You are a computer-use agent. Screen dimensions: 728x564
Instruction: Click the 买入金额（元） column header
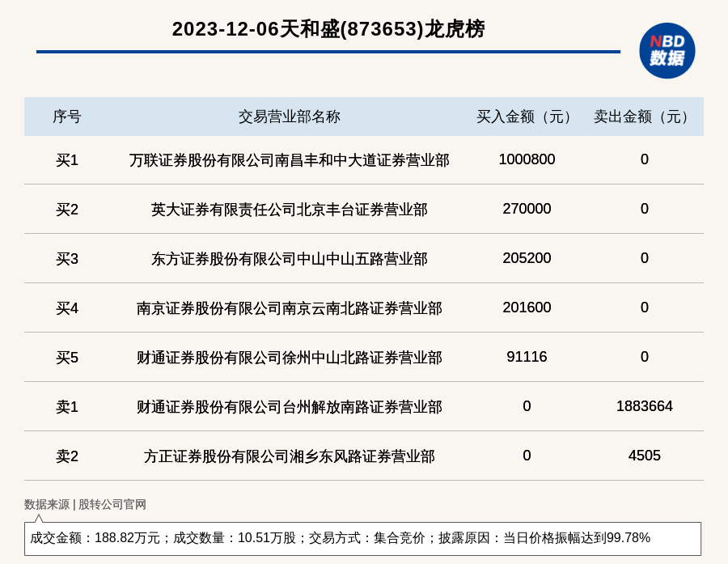tap(527, 117)
